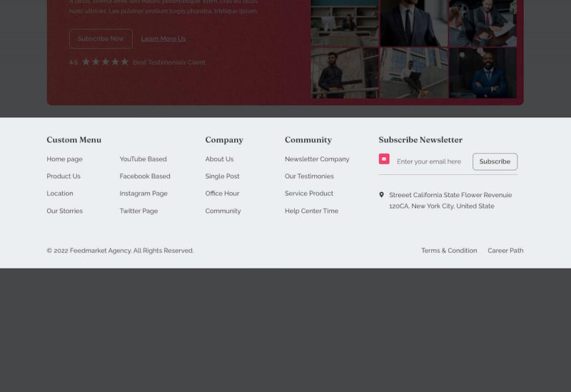
Task: Click the Subscribe Now button
Action: 101,39
